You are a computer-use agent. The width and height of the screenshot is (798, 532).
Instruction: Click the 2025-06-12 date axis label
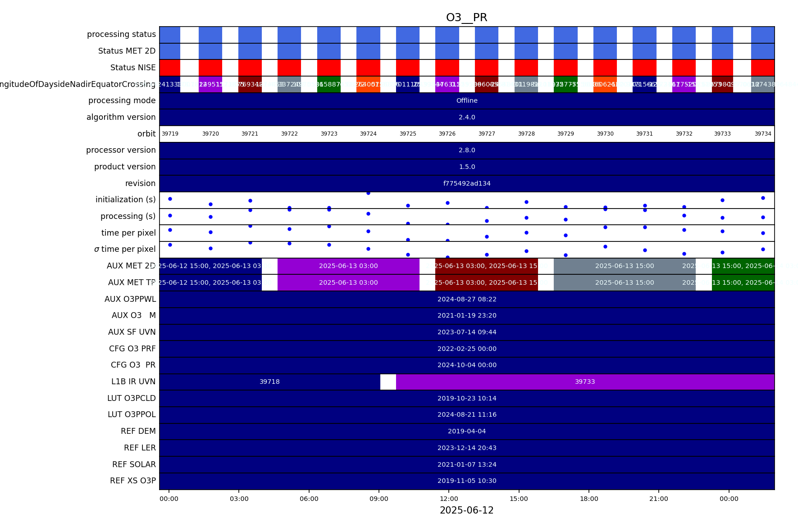point(466,510)
